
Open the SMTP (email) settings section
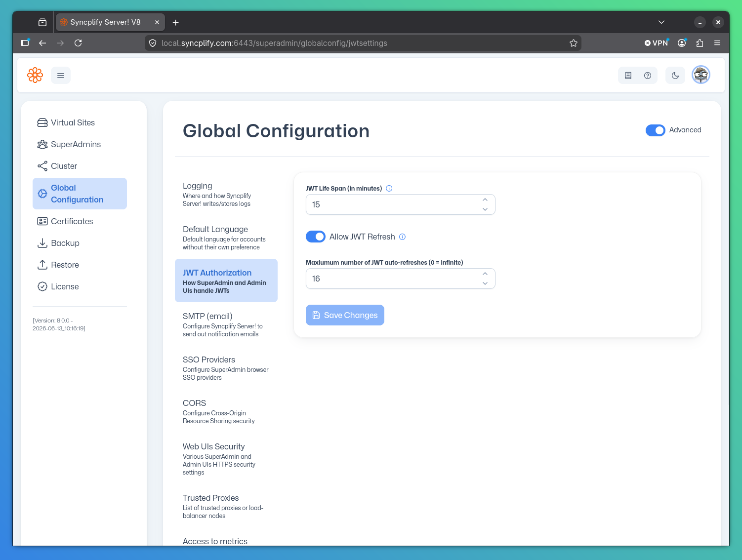pyautogui.click(x=226, y=324)
